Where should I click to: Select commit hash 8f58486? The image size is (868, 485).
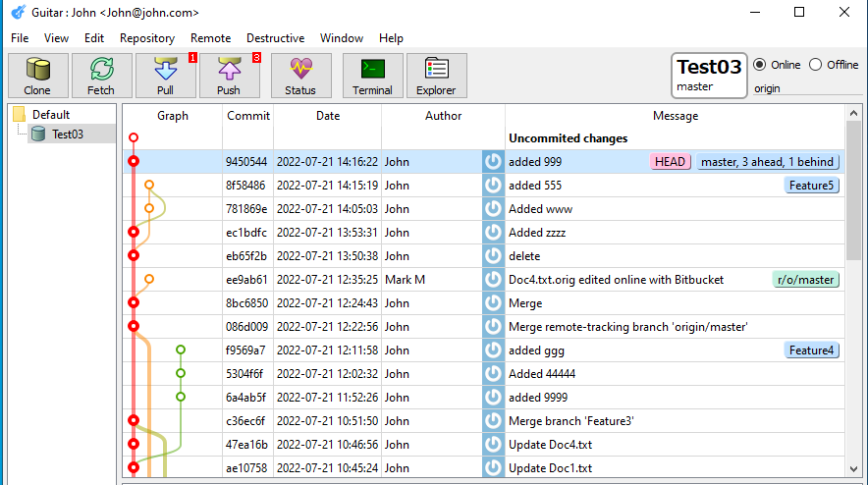pyautogui.click(x=245, y=186)
